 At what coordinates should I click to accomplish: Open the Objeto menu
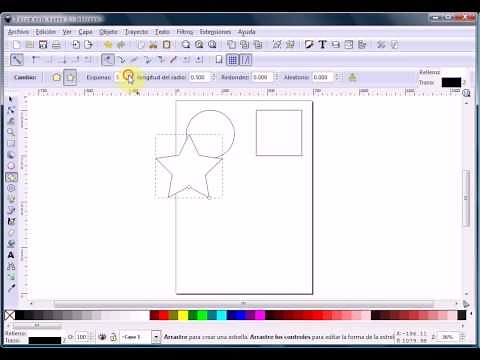point(108,32)
